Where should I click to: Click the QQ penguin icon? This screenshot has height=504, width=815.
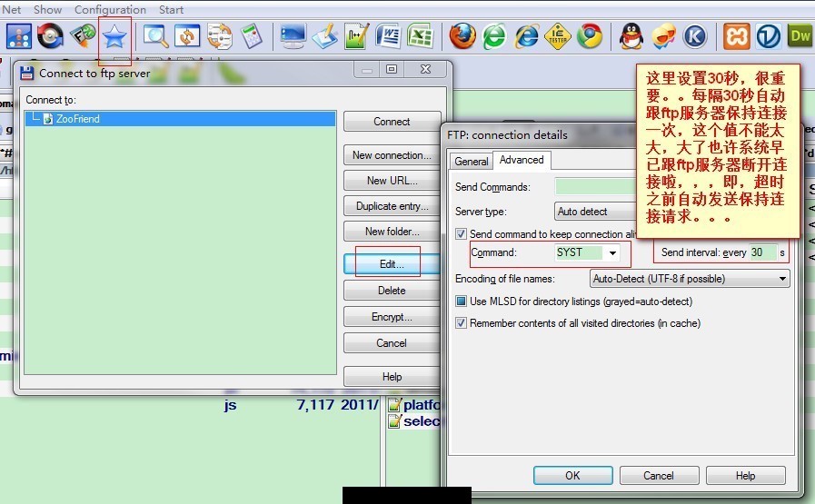631,36
